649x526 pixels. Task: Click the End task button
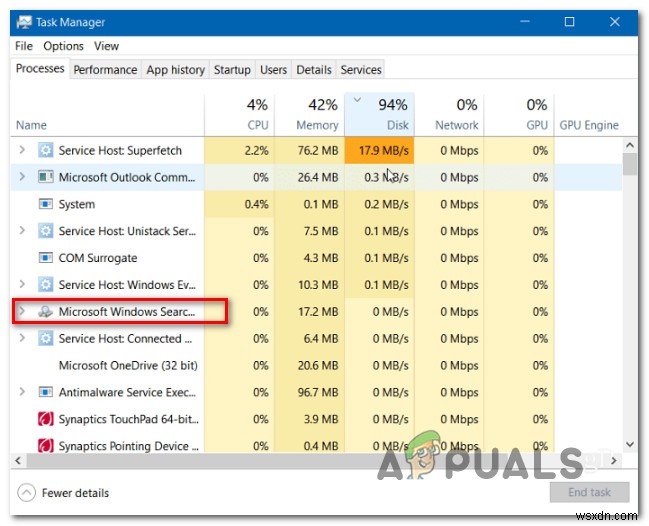(589, 492)
